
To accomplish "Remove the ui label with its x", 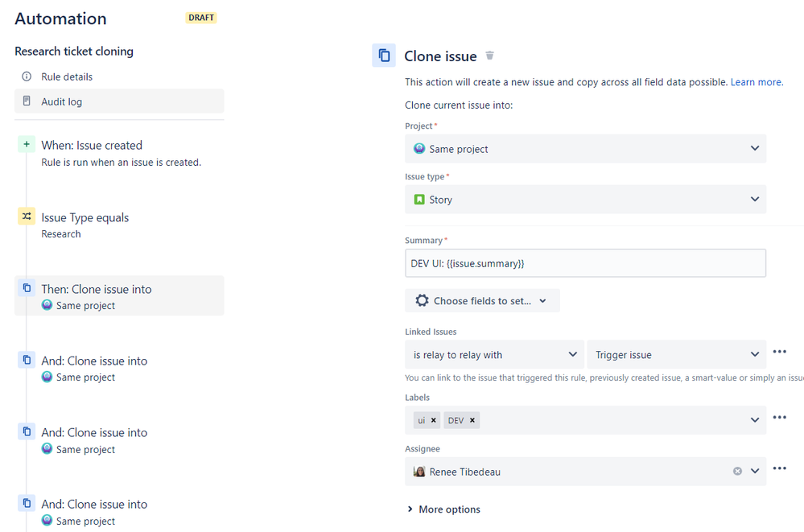I will [433, 420].
